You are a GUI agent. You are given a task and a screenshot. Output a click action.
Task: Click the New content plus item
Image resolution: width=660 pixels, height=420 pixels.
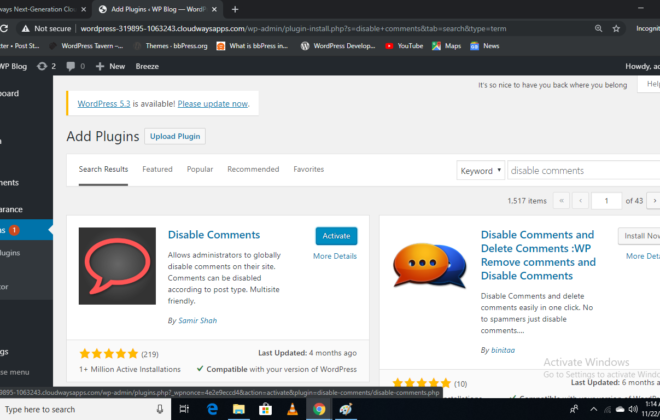pos(110,66)
